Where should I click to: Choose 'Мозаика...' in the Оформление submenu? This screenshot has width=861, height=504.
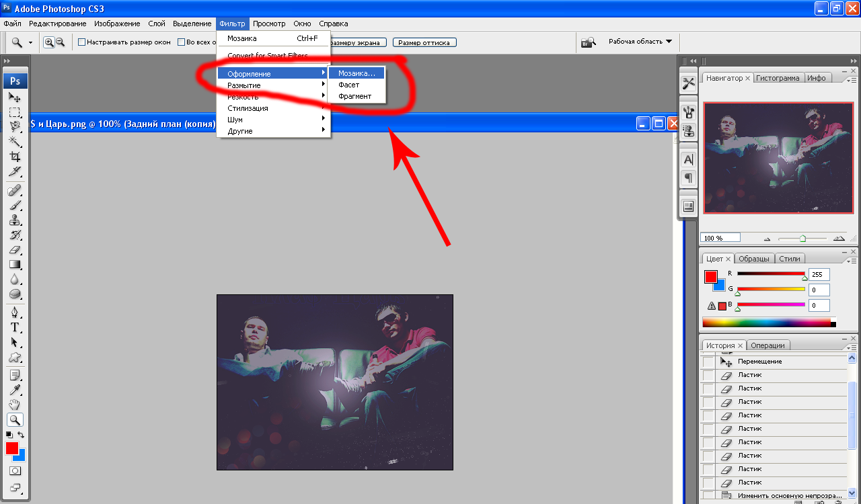[x=356, y=73]
